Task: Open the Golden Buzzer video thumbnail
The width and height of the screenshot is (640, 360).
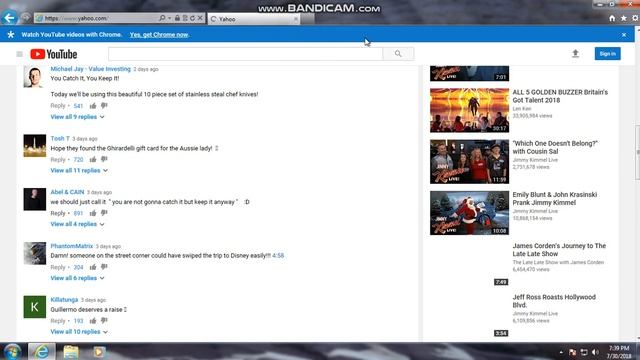Action: click(469, 110)
